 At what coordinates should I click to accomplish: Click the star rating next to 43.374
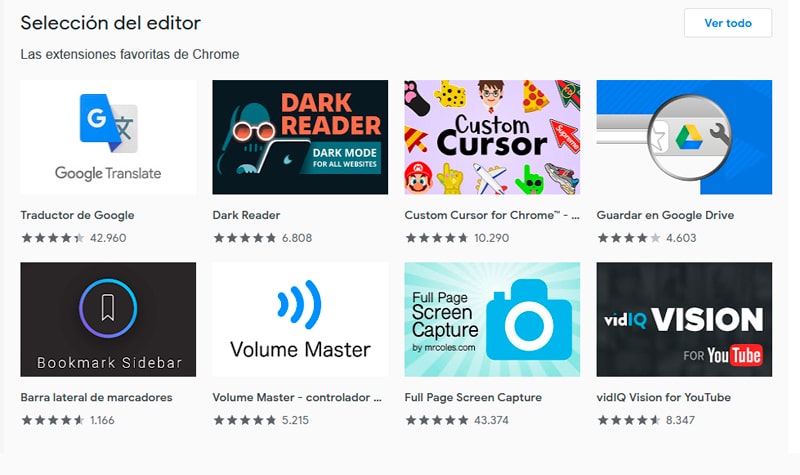(x=437, y=420)
